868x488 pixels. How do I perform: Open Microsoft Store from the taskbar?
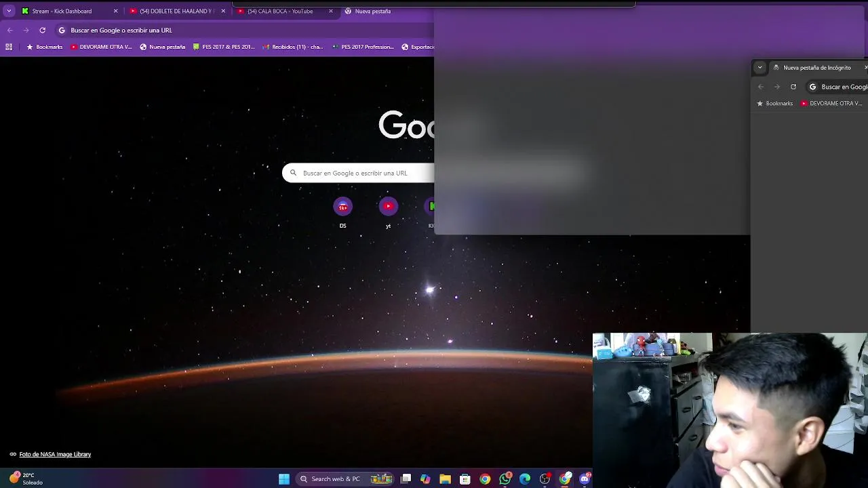click(x=465, y=479)
